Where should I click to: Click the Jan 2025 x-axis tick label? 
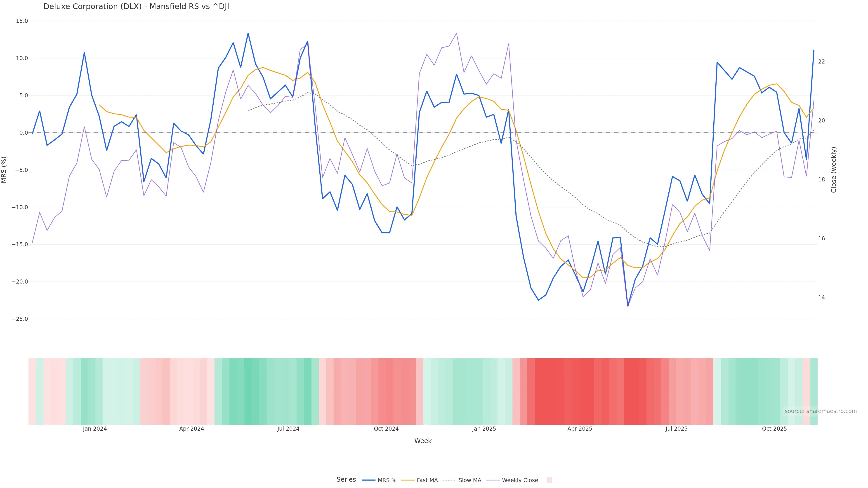484,429
